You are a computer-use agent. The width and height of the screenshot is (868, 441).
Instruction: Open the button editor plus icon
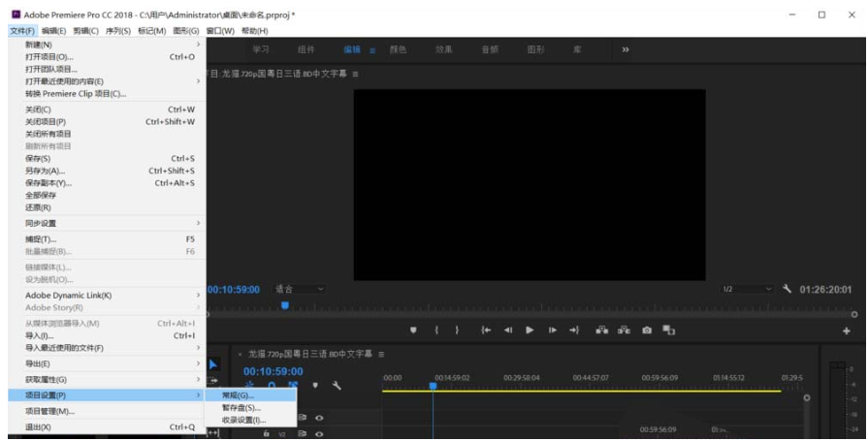click(x=847, y=331)
